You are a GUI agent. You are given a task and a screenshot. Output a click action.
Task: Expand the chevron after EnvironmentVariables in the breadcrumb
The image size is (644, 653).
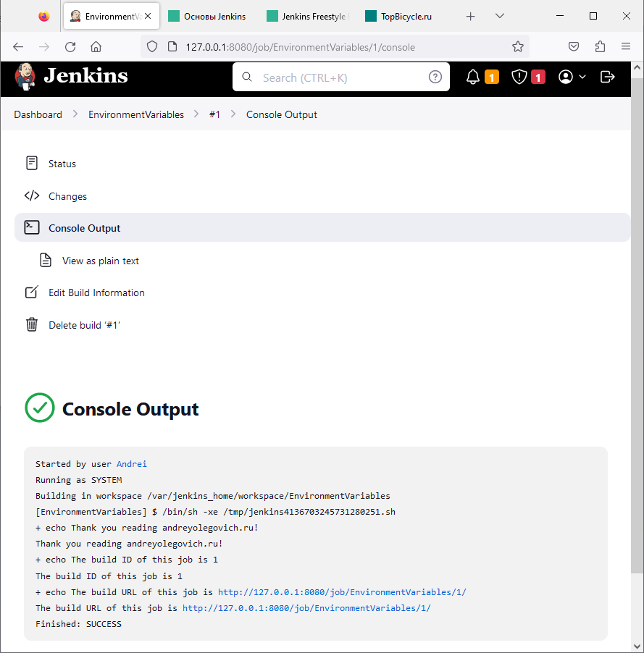(x=196, y=114)
